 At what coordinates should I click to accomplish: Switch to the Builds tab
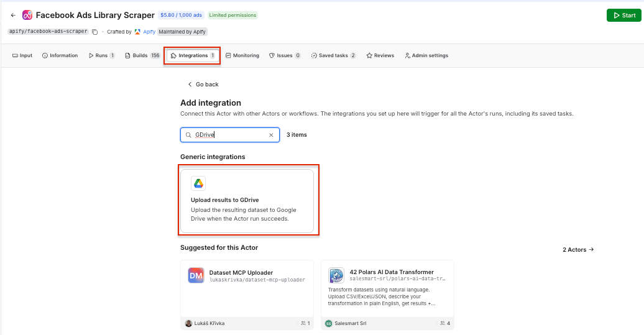pyautogui.click(x=142, y=55)
